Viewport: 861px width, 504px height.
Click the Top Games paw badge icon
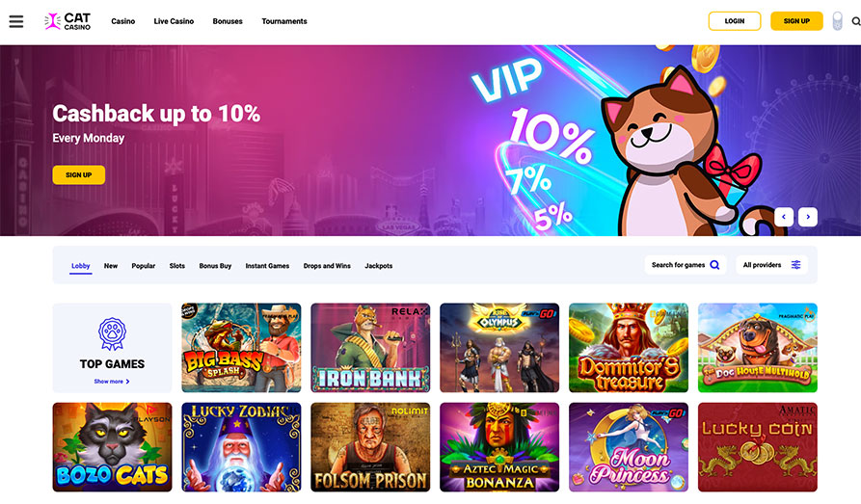pos(112,333)
